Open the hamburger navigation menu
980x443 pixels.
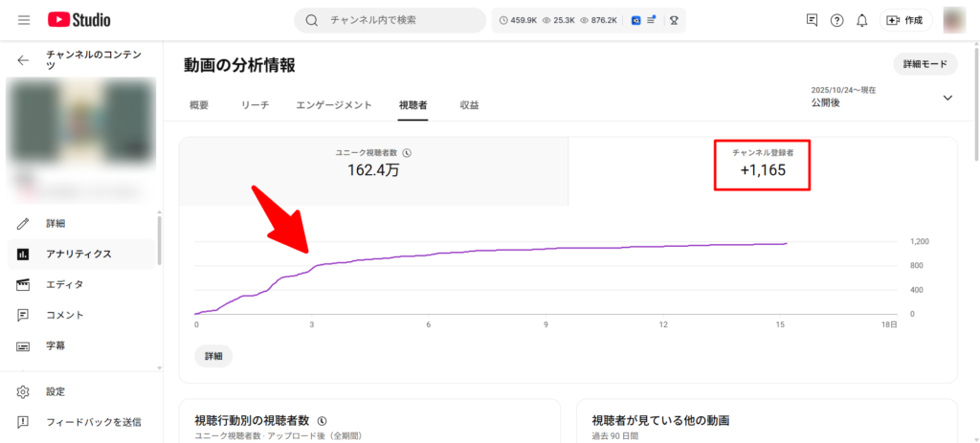click(24, 20)
